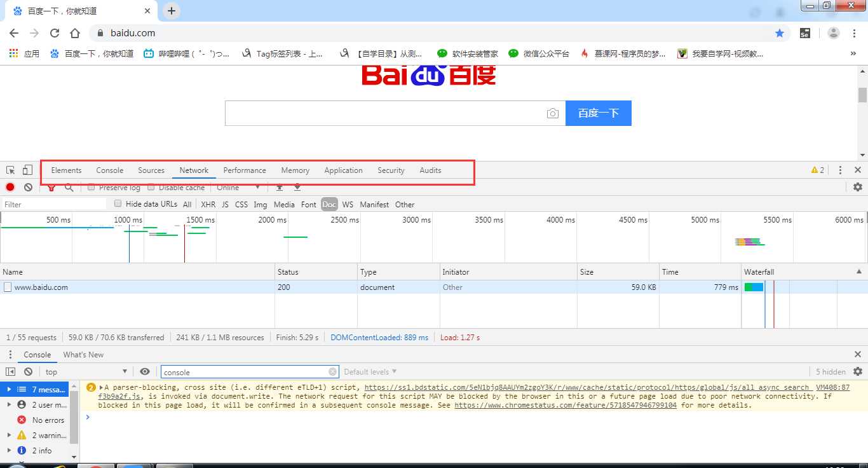
Task: Toggle the device toolbar icon
Action: 27,170
